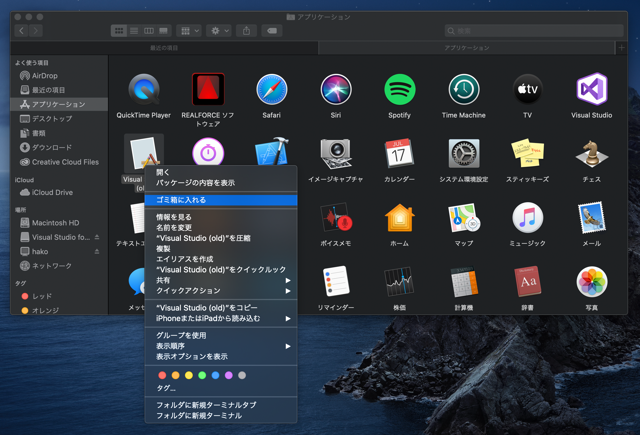Screen dimensions: 640x435
Task: Open AirDrop in the sidebar
Action: point(59,75)
